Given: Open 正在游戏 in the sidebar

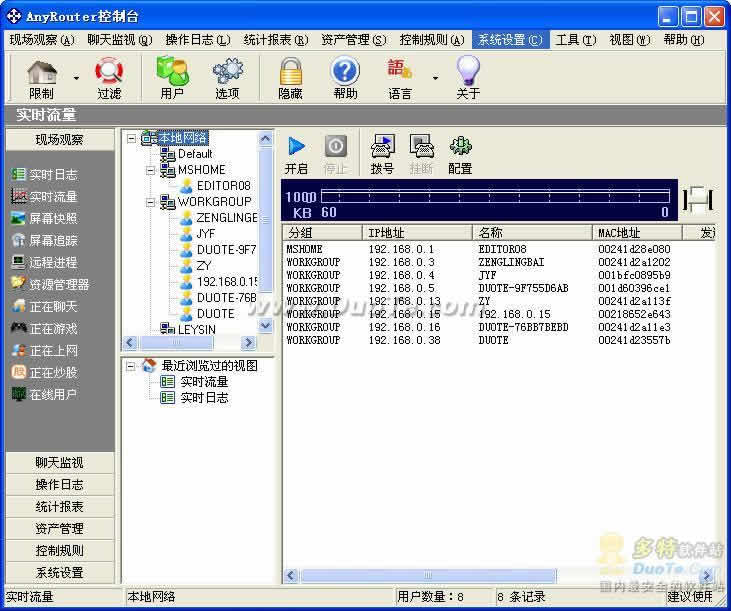Looking at the screenshot, I should coord(45,329).
